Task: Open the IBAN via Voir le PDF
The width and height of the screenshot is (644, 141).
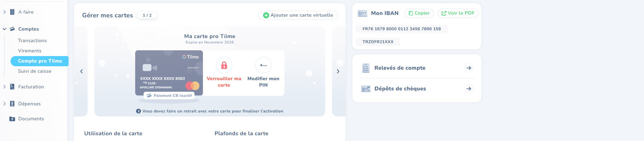Action: click(x=458, y=13)
